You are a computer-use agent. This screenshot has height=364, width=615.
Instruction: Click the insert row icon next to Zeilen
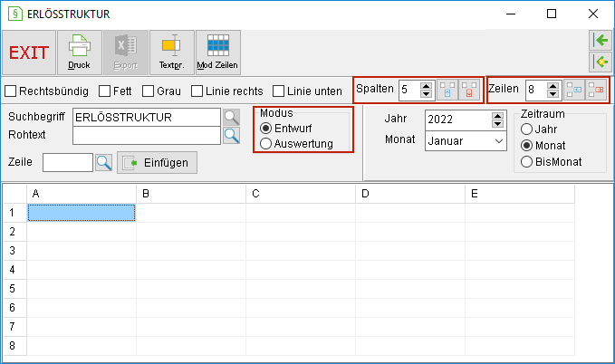click(574, 90)
